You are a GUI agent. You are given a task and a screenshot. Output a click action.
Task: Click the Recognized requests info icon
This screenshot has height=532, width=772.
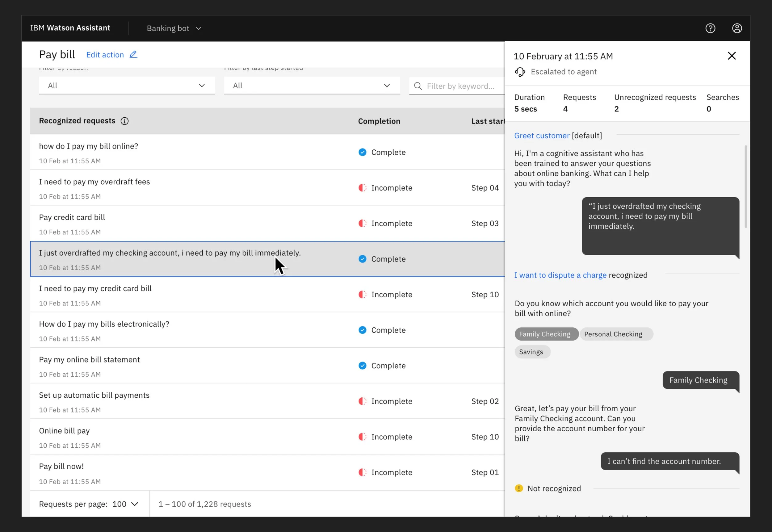(125, 121)
